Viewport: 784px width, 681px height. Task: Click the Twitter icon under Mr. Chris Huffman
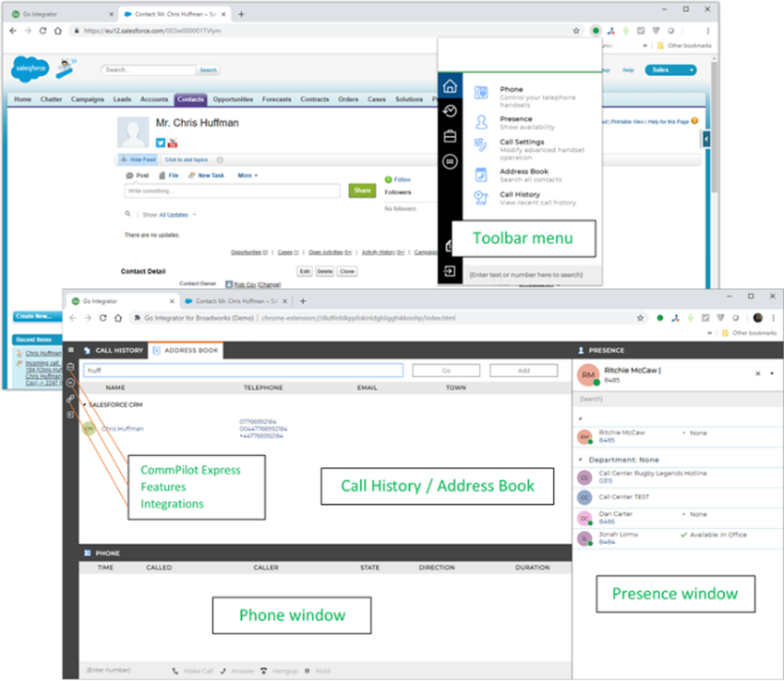[x=160, y=143]
